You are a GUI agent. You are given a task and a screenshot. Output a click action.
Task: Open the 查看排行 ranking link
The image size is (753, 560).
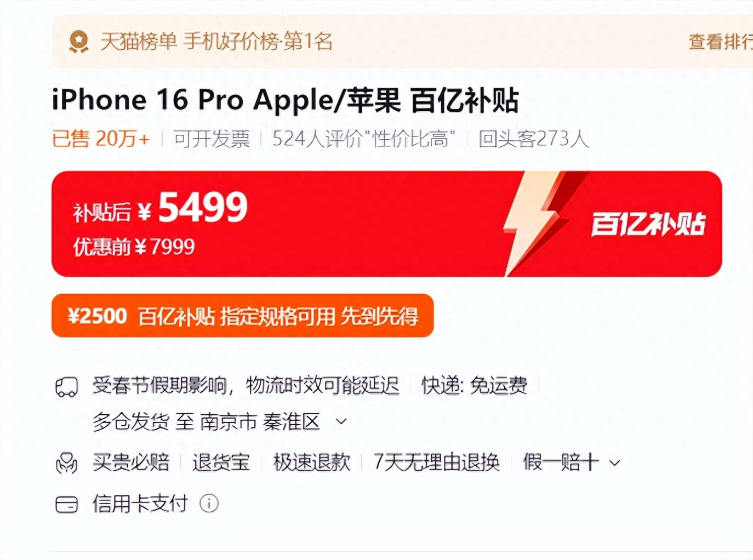coord(721,42)
